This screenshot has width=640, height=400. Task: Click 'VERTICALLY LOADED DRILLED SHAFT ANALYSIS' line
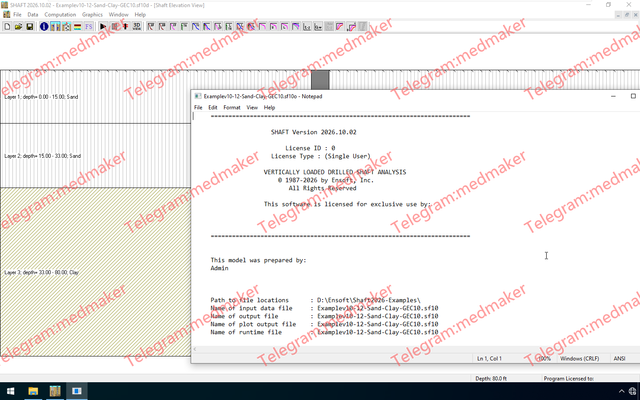[x=335, y=172]
